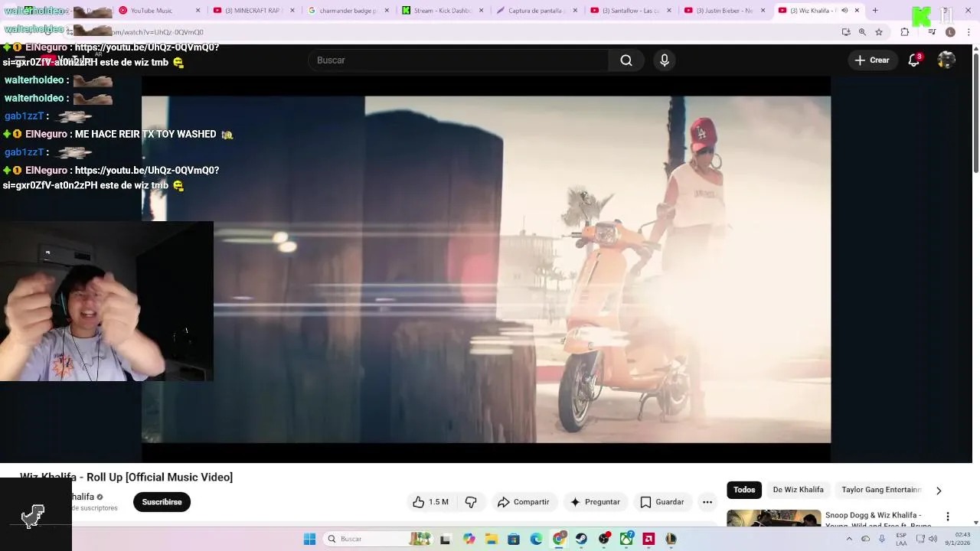Click the taskbar Buscar search box
This screenshot has height=551, width=980.
[377, 539]
